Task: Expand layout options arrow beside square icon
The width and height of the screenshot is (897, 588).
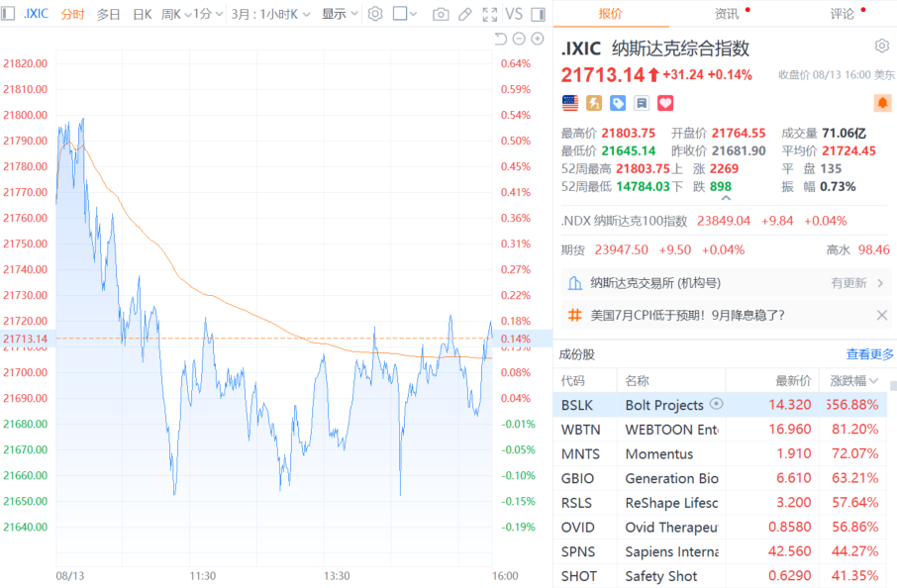Action: (414, 14)
